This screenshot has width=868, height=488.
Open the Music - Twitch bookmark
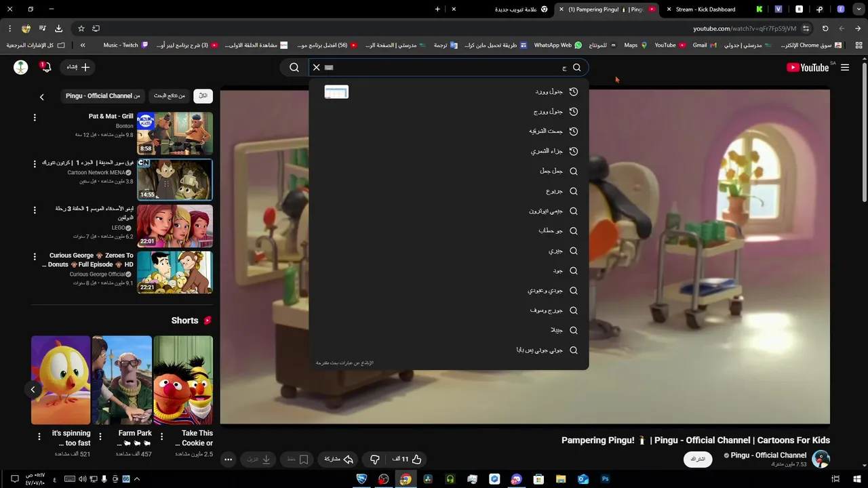click(125, 45)
